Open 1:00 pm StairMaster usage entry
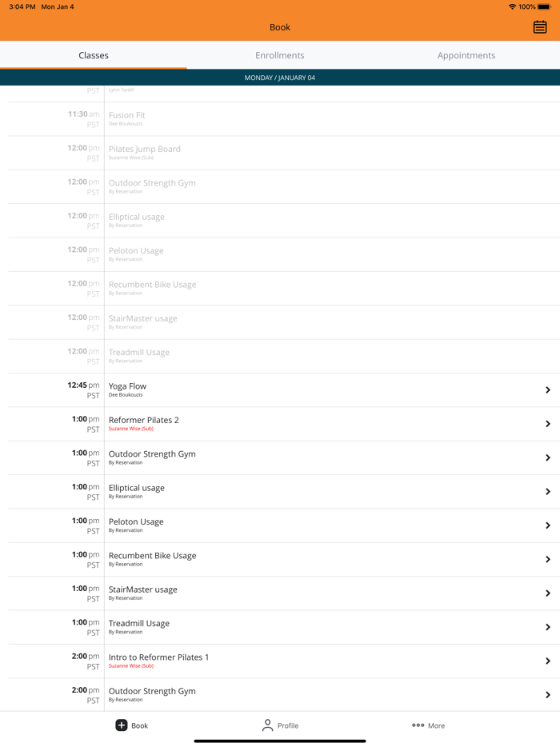This screenshot has width=560, height=747. 284,593
